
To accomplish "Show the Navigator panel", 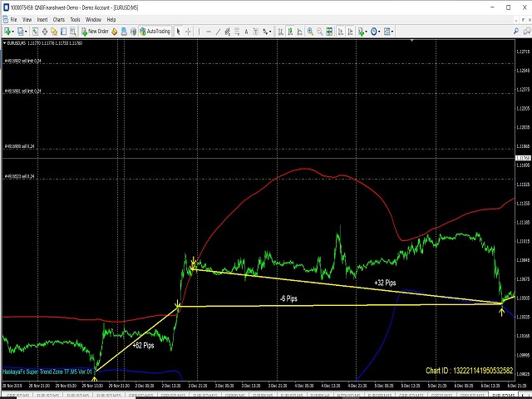I will (x=54, y=32).
